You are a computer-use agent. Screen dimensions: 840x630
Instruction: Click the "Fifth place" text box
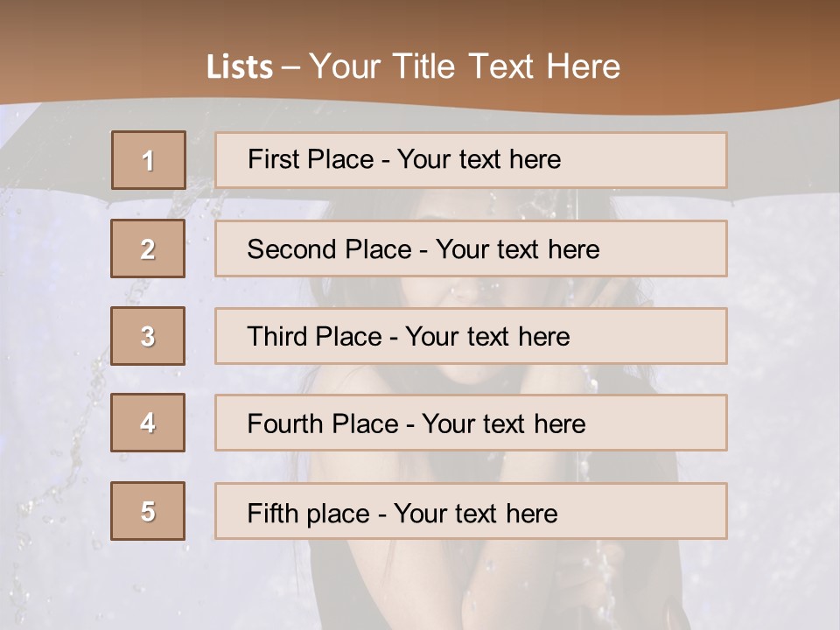pos(471,511)
